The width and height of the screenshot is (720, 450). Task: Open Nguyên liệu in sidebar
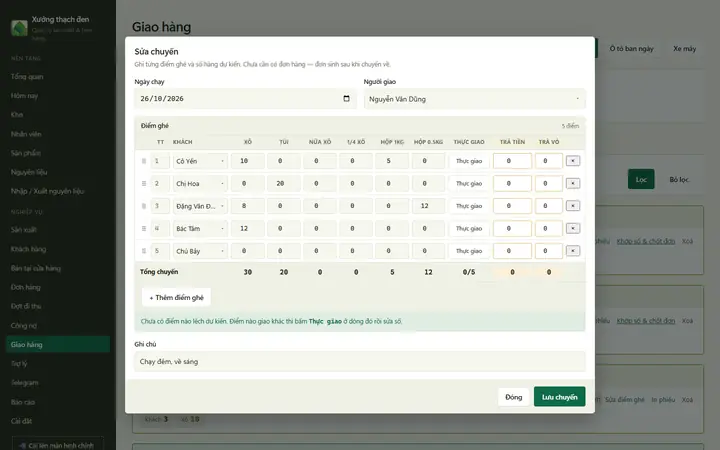point(58,172)
